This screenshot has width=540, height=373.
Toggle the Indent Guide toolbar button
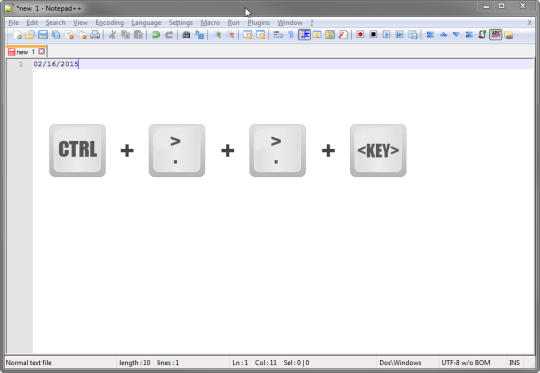coord(304,35)
